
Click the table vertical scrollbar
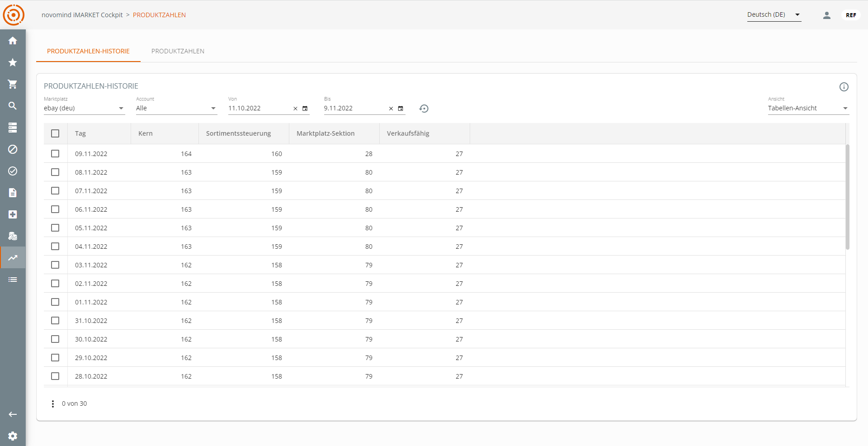coord(847,197)
